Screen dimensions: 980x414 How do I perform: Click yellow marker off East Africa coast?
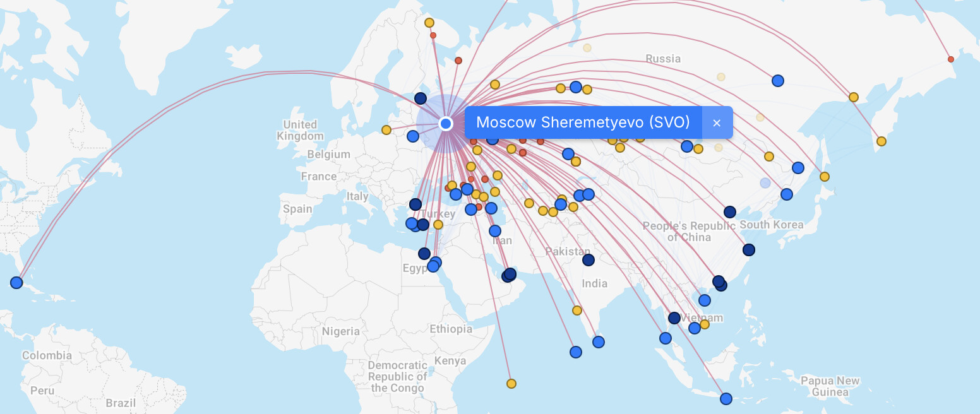tap(511, 384)
